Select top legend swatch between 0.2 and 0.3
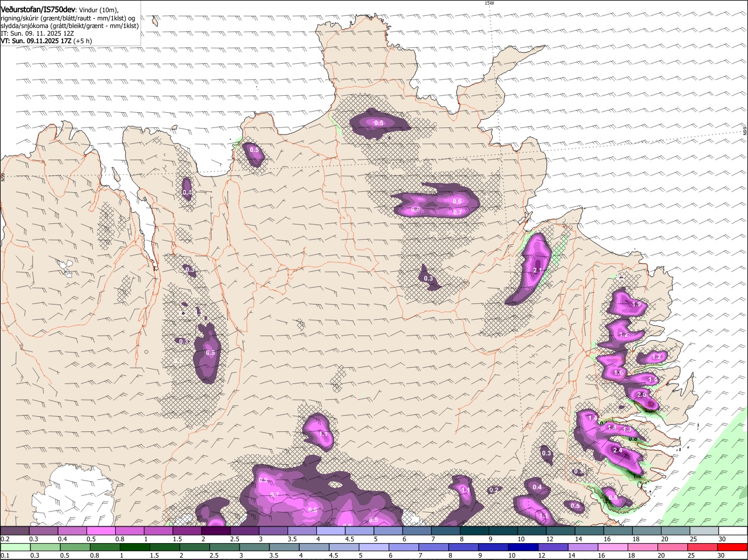This screenshot has width=748, height=560. pyautogui.click(x=15, y=531)
